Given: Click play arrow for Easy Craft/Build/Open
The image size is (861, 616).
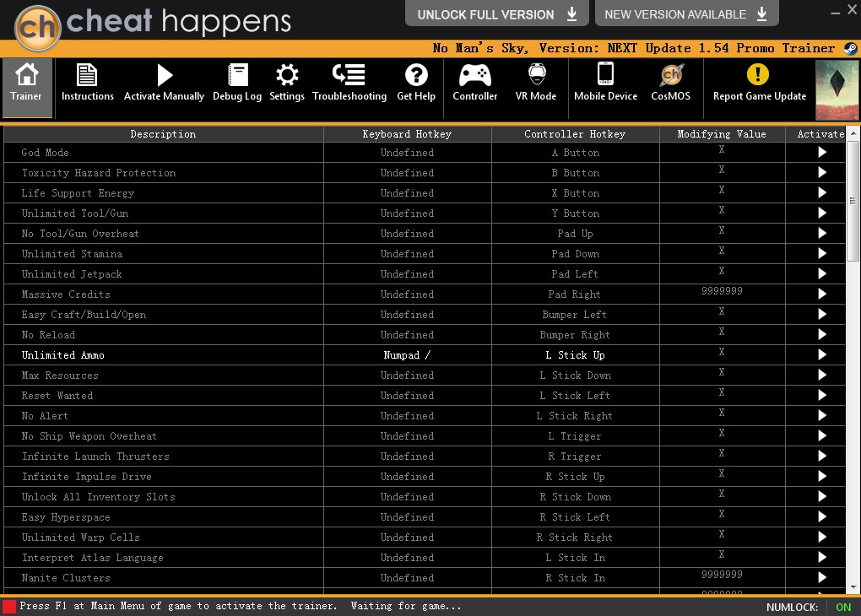Looking at the screenshot, I should point(821,314).
